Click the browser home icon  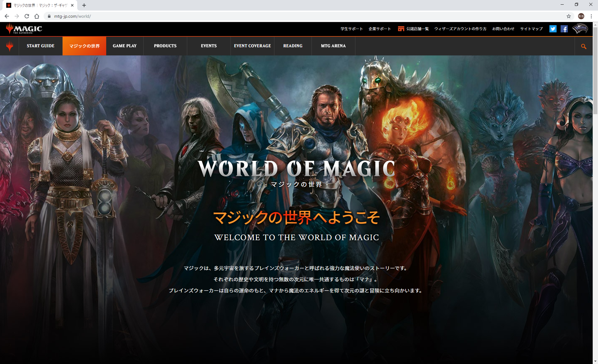pos(37,16)
